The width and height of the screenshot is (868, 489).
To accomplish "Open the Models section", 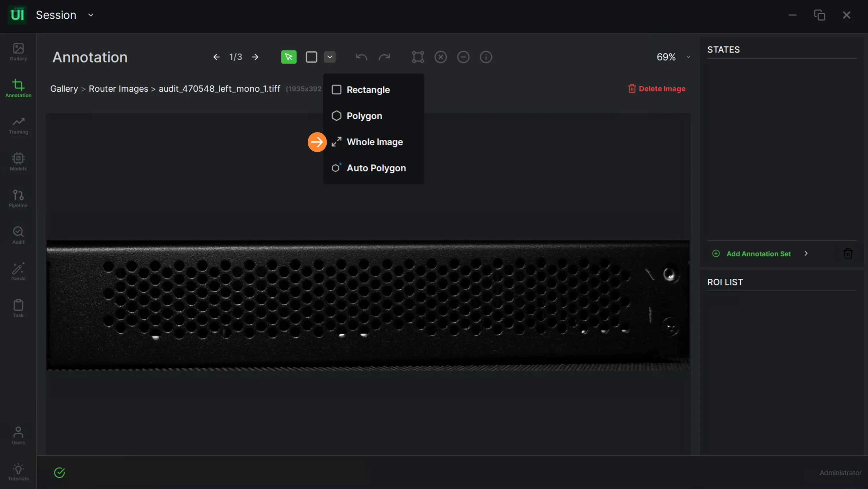I will click(18, 162).
